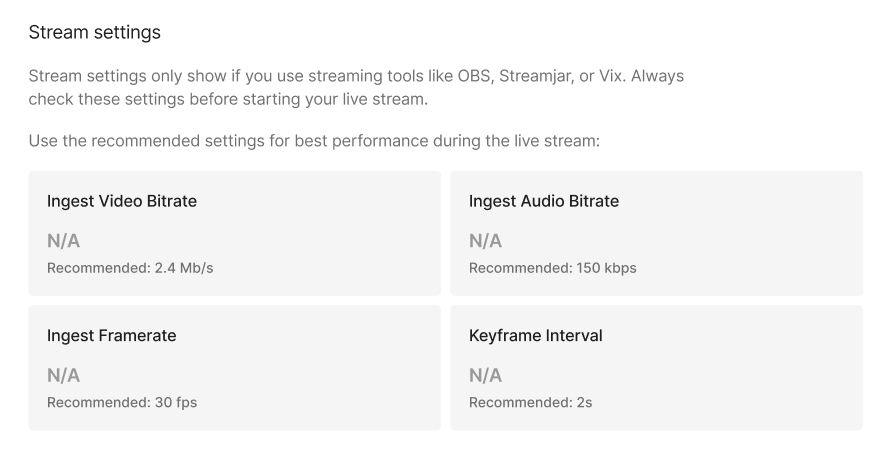
Task: Select the Ingest Video Bitrate title
Action: pyautogui.click(x=122, y=201)
